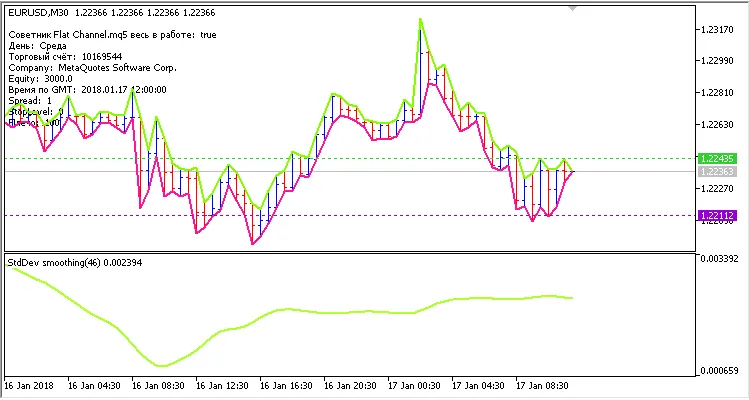Screen dimensions: 749x400
Task: Select the gray 1.22363 current price tag
Action: point(719,172)
